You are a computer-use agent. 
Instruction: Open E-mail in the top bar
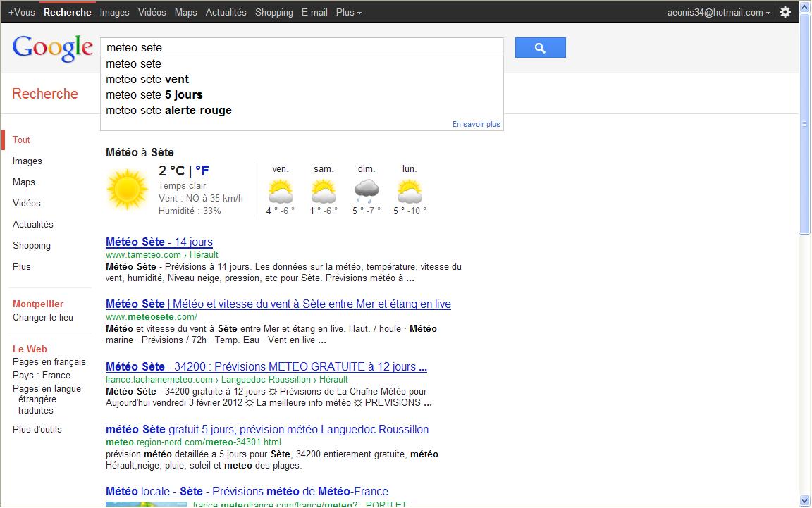(x=314, y=12)
